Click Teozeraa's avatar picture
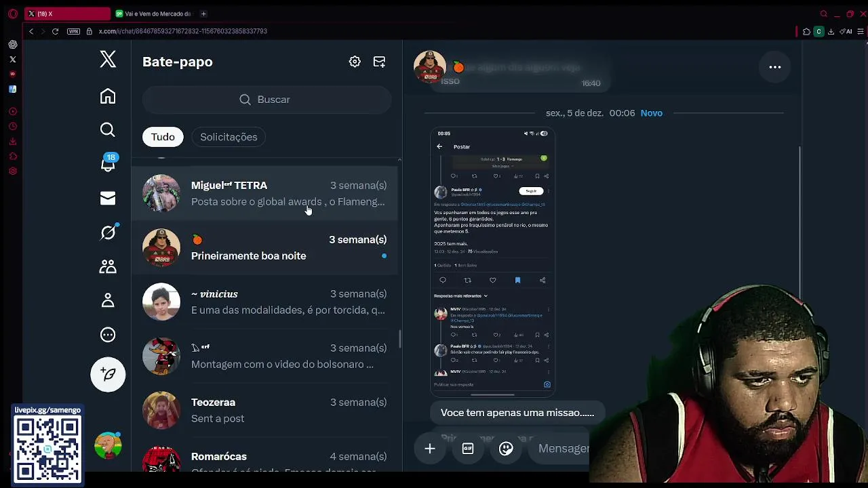Viewport: 868px width, 488px height. coord(161,410)
